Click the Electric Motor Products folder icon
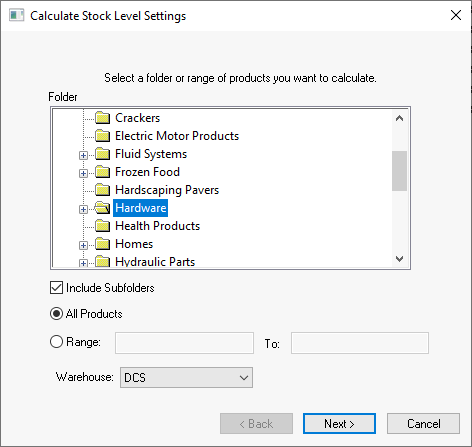 click(102, 136)
